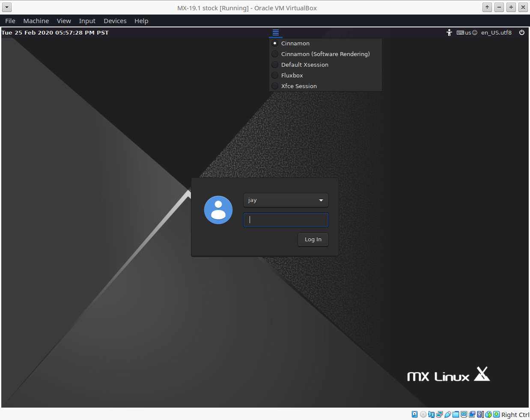Open the View menu
The image size is (530, 420).
(x=64, y=21)
